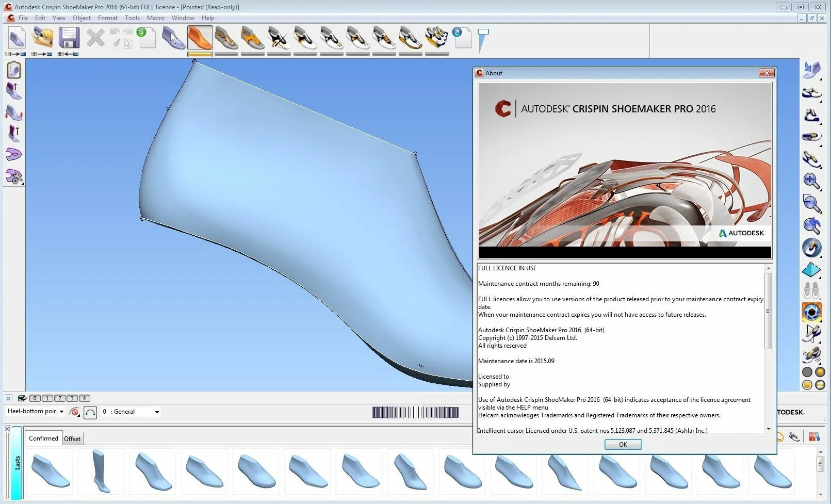
Task: Open the Tools menu
Action: point(132,18)
